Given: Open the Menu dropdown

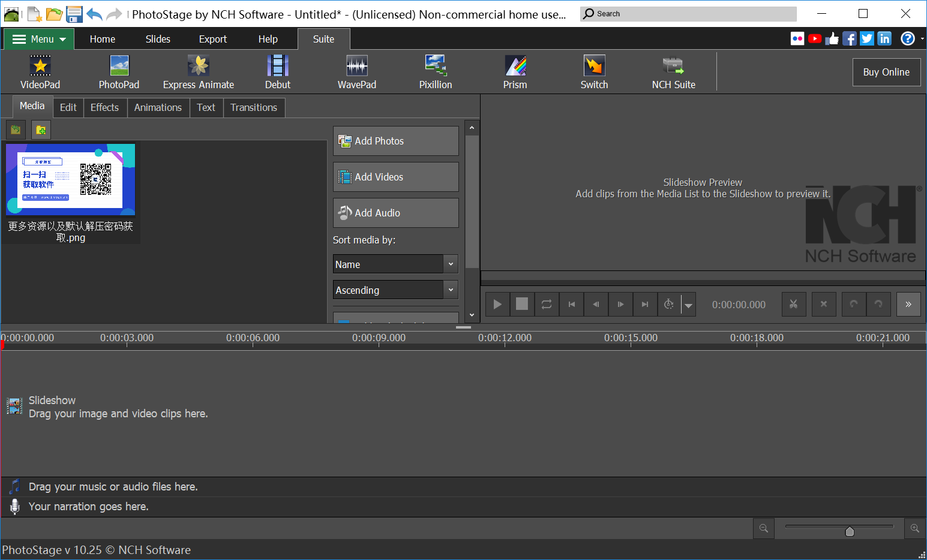Looking at the screenshot, I should tap(39, 39).
